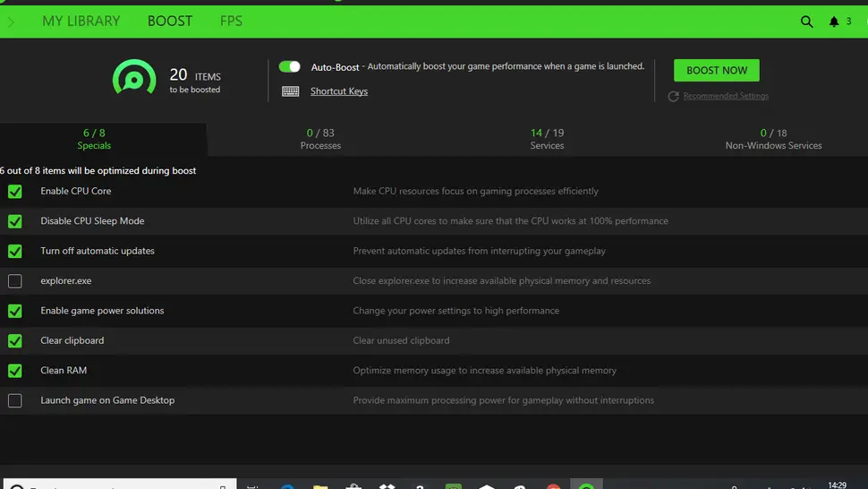Click the Windows taskbar search box
868x489 pixels.
[x=120, y=484]
